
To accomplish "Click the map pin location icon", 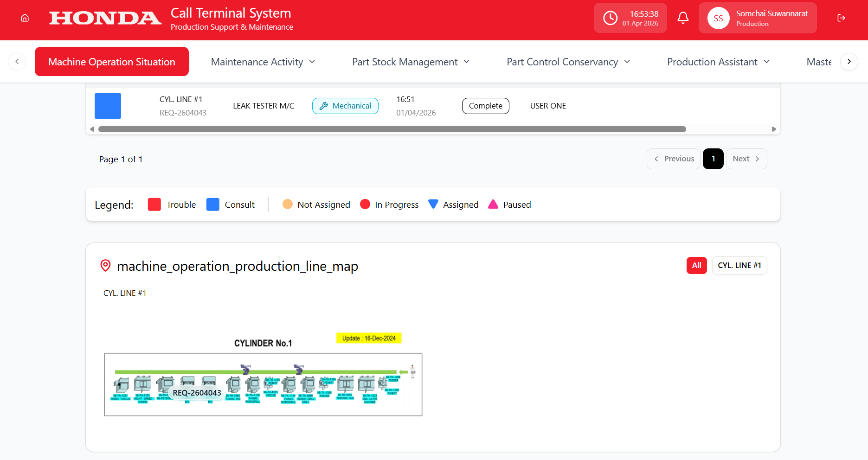I will click(x=106, y=266).
